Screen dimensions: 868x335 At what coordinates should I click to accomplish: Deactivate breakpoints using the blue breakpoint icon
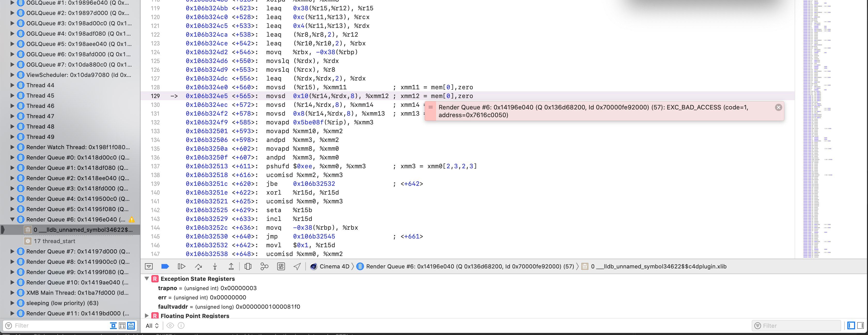165,266
